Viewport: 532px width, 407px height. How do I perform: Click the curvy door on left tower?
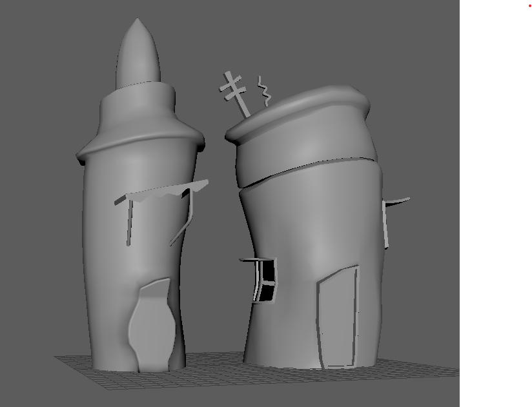point(152,324)
